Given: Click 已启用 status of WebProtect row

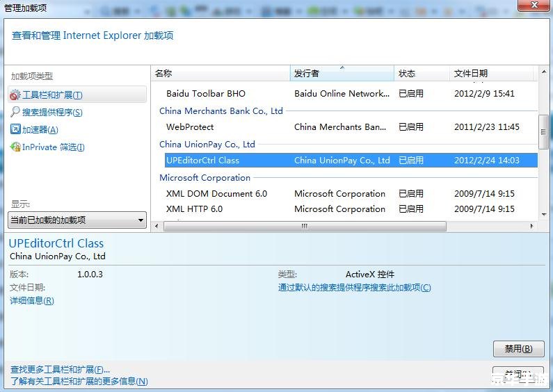Looking at the screenshot, I should (411, 127).
